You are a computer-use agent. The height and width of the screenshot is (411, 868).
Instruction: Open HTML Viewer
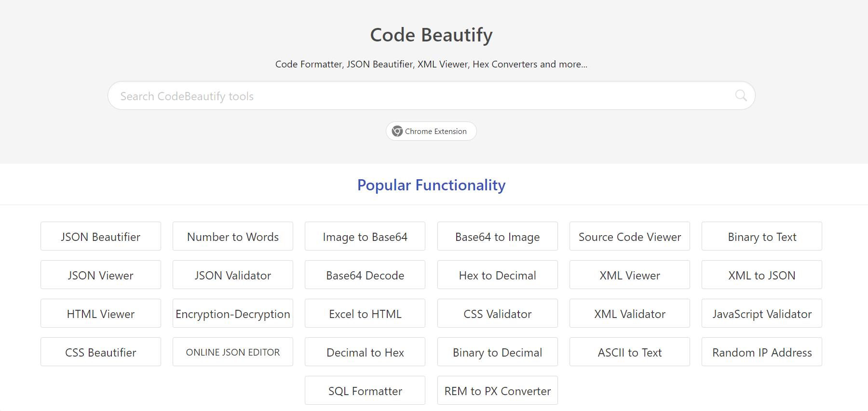point(101,313)
